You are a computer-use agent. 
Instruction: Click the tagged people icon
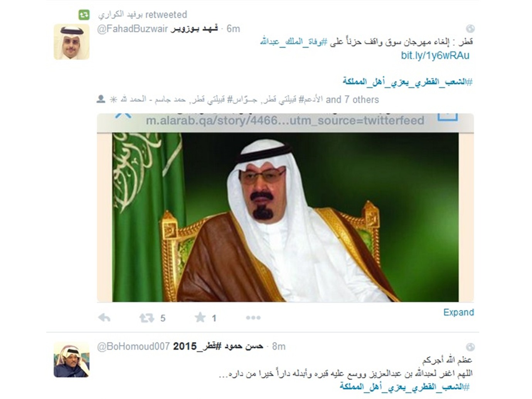tap(101, 99)
